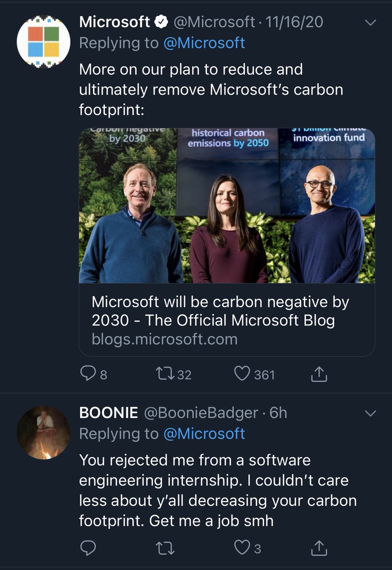Share the Microsoft tweet
The width and height of the screenshot is (392, 570).
click(319, 374)
